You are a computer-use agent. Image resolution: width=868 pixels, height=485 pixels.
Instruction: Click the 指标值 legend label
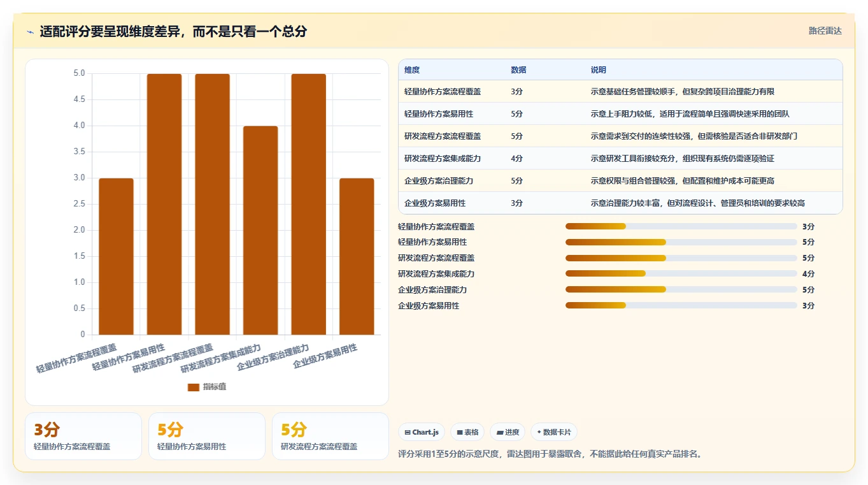coord(215,387)
